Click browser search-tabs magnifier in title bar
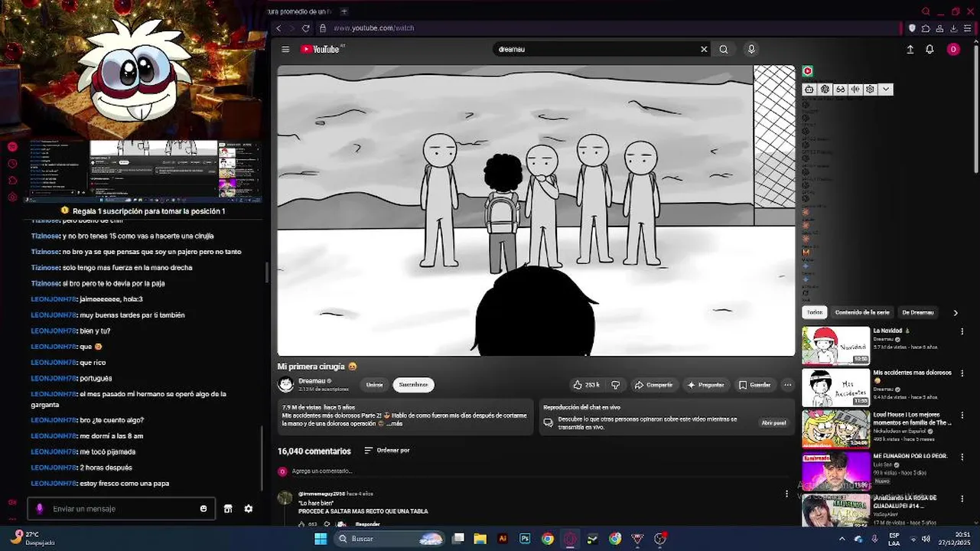This screenshot has width=980, height=551. (x=926, y=11)
